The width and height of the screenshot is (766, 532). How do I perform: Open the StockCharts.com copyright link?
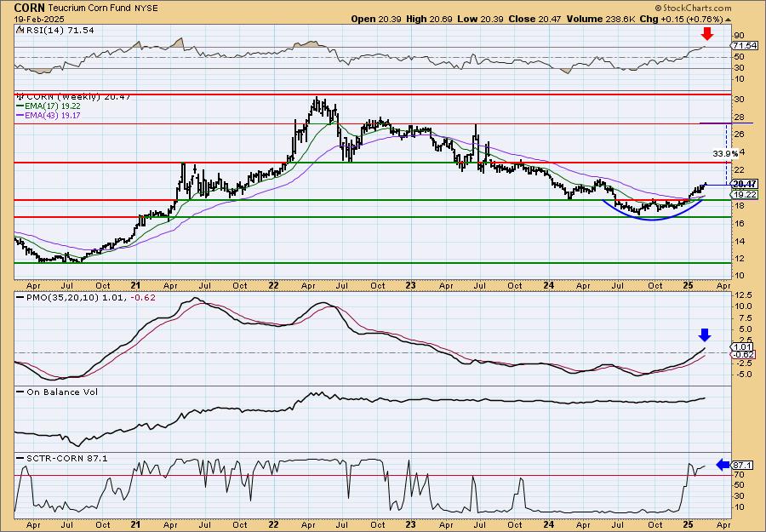pyautogui.click(x=693, y=9)
